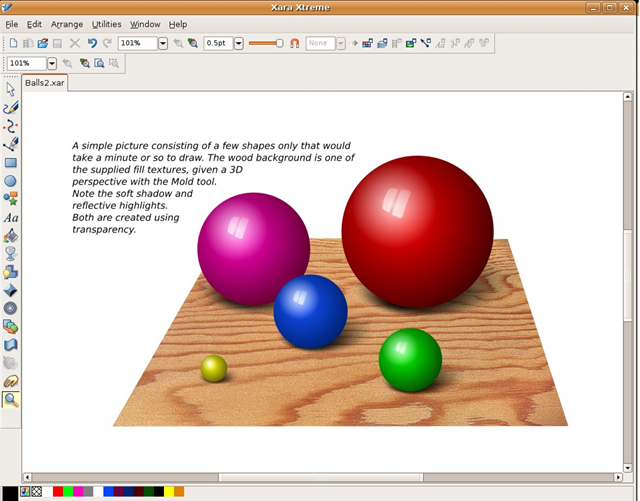Expand the zoom dropdown in the second toolbar row
Image resolution: width=640 pixels, height=501 pixels.
coord(51,63)
